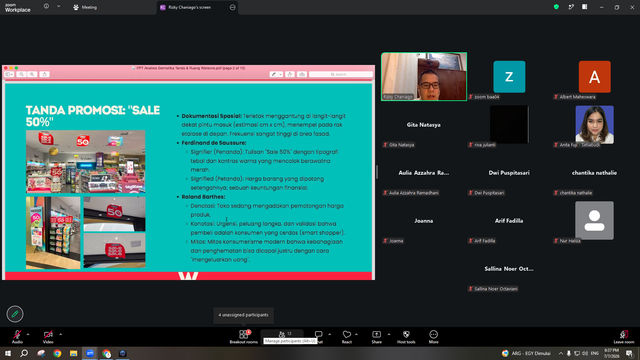
Task: Open the first Chrome taskbar icon
Action: click(57, 353)
